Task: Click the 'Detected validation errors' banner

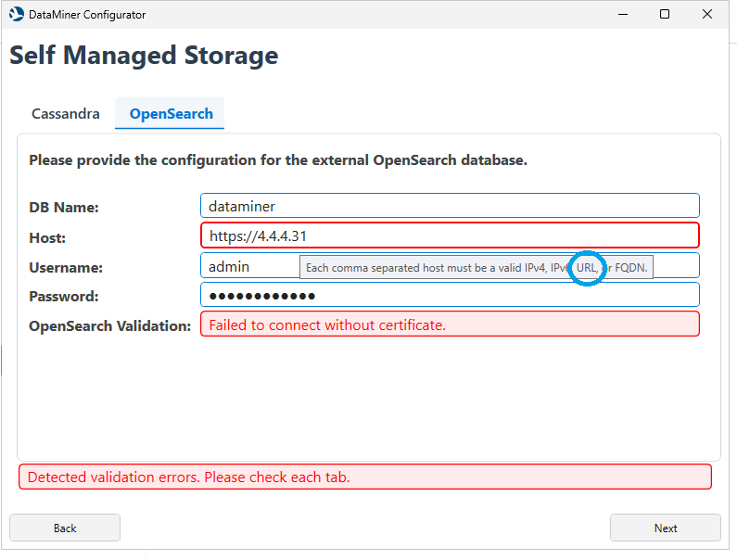Action: [365, 477]
